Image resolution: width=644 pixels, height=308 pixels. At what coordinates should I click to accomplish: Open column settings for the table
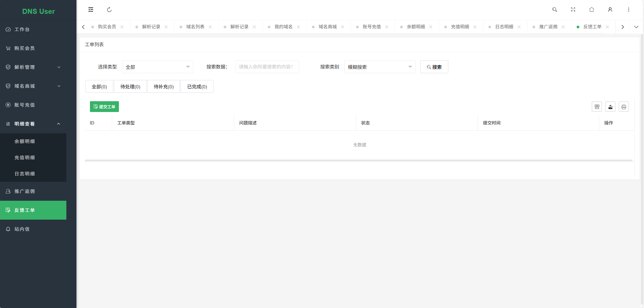[597, 107]
